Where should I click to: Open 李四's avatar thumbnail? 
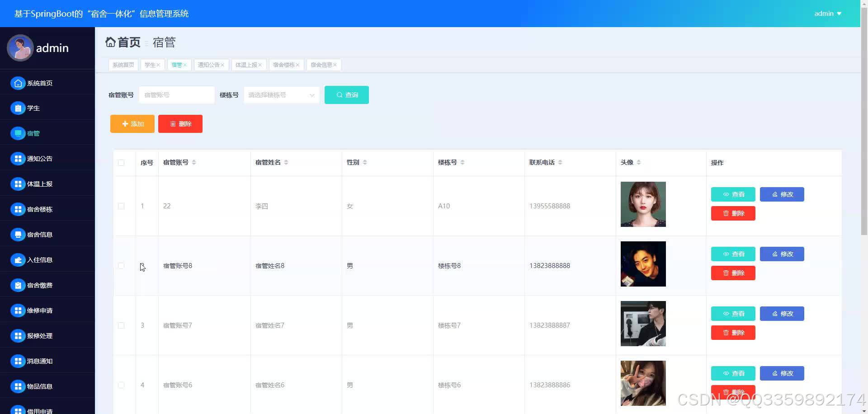coord(643,204)
